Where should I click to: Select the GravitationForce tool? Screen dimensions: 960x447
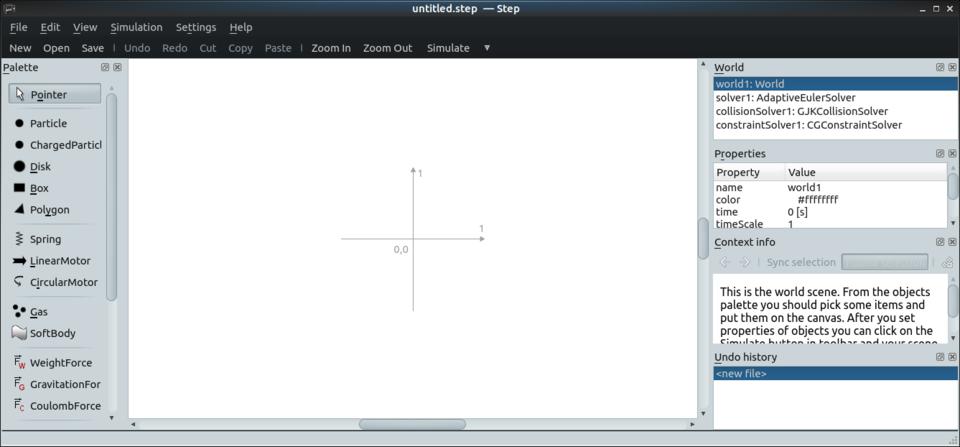58,385
